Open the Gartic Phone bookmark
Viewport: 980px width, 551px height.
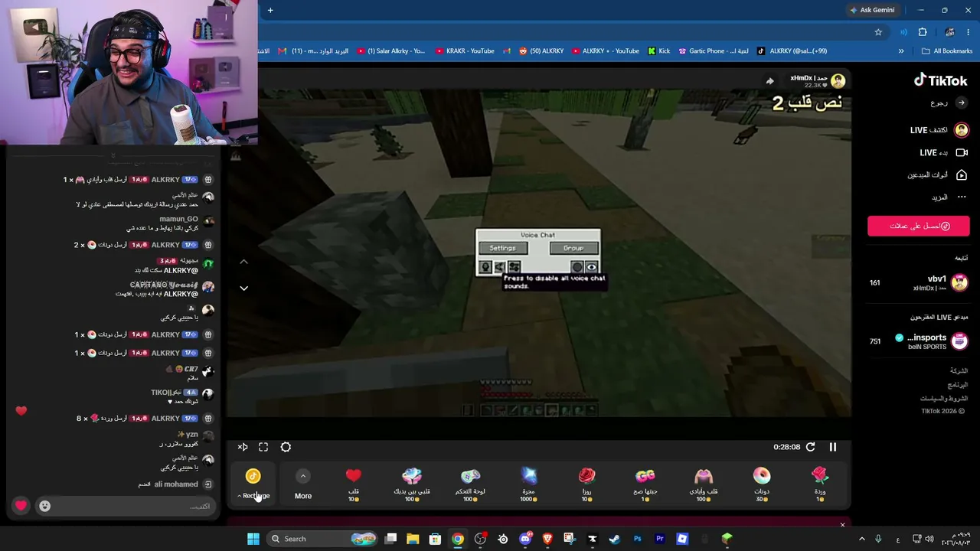(714, 51)
